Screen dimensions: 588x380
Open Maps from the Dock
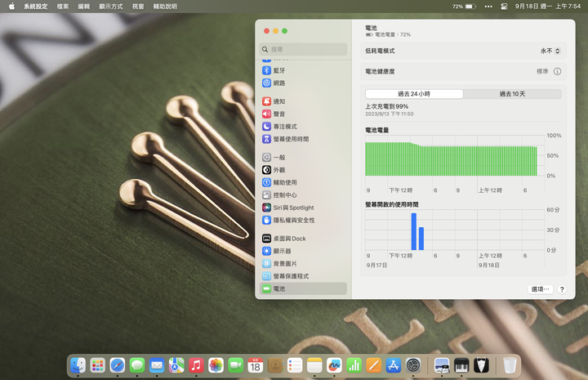[176, 365]
